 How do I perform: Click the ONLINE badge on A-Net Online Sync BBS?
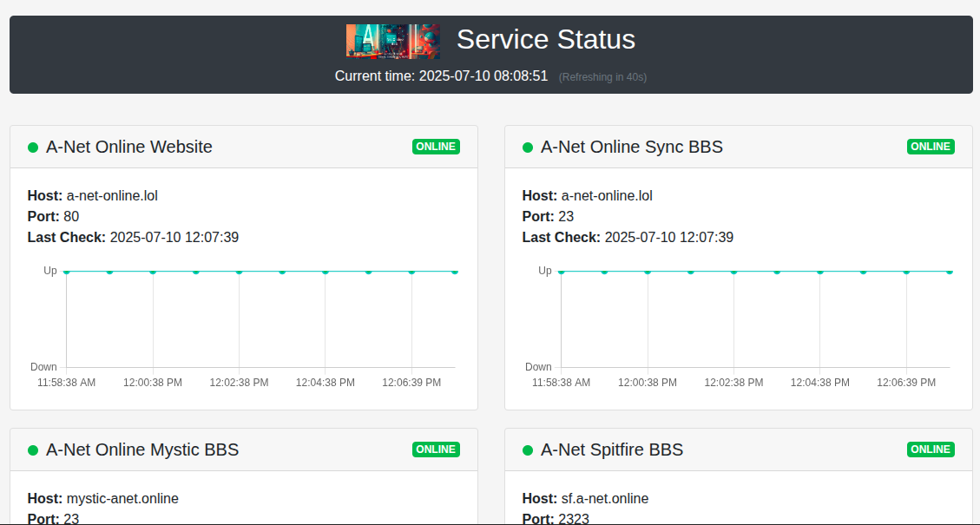[931, 147]
